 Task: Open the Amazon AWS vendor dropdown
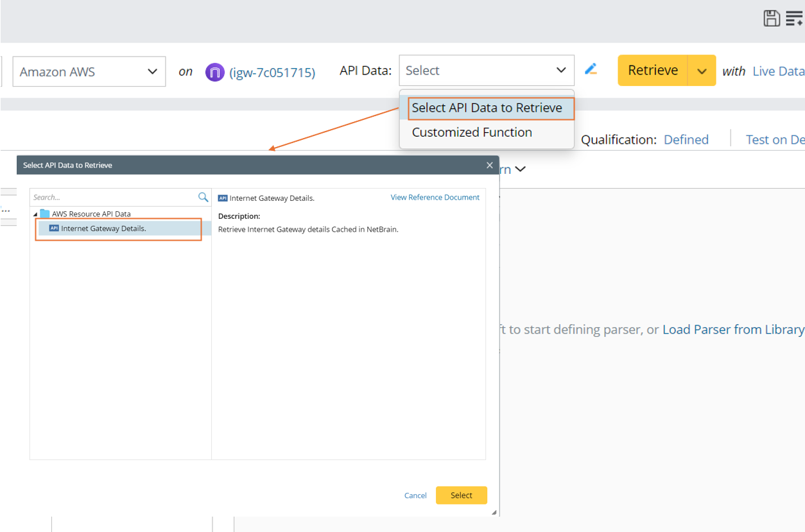(89, 71)
